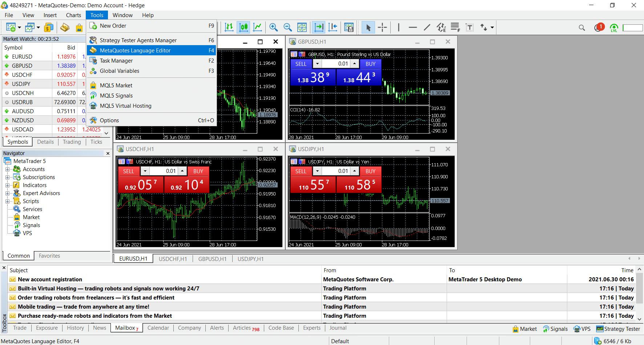This screenshot has width=644, height=345.
Task: Open the notifications icon with badge 1
Action: pos(599,27)
